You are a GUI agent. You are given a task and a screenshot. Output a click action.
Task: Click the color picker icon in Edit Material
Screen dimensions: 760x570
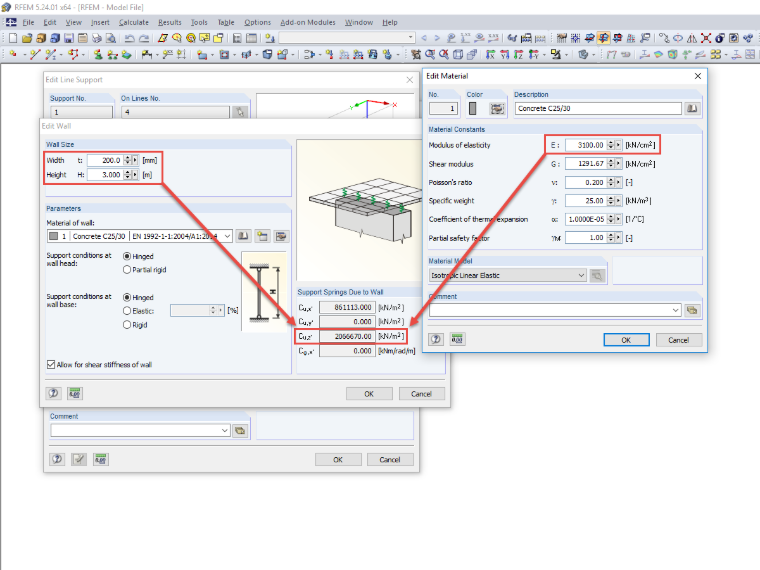(x=497, y=109)
